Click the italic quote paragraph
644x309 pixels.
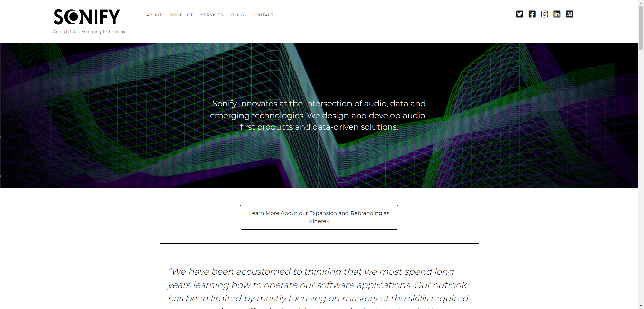[318, 285]
